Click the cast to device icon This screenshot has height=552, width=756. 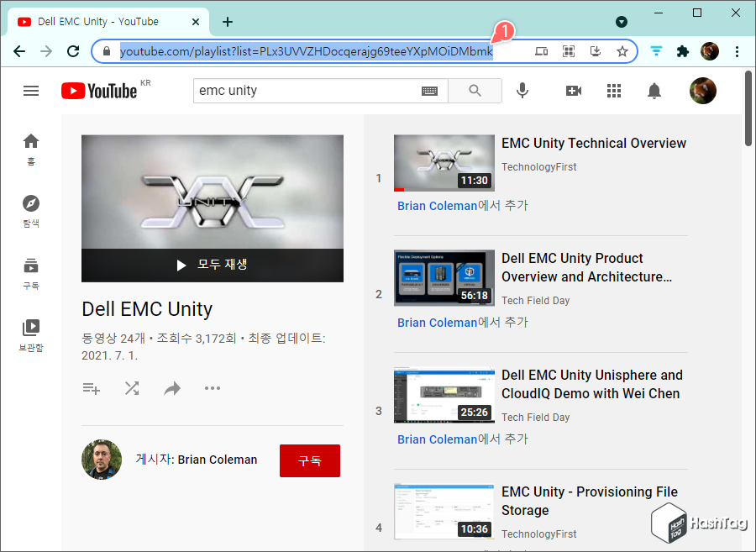tap(542, 51)
